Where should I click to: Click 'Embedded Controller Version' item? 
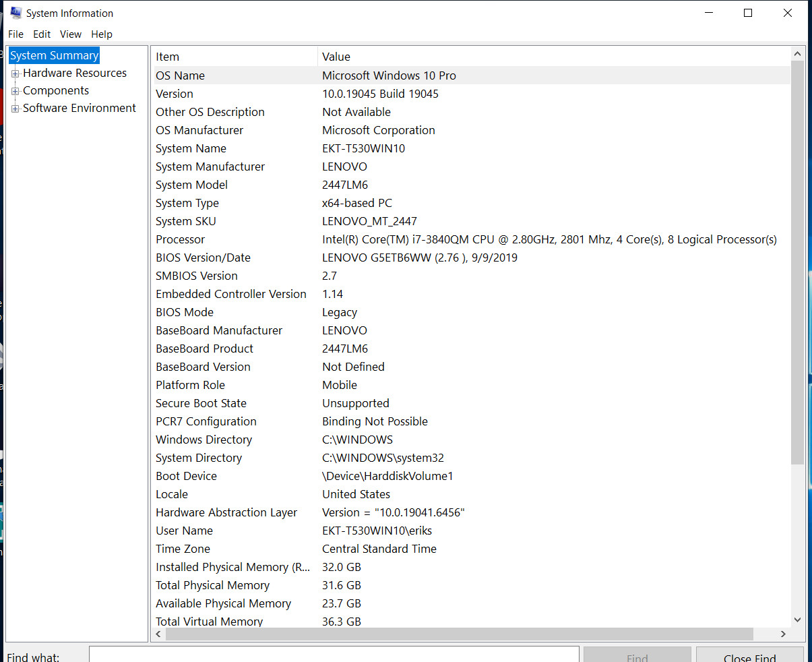(x=231, y=294)
